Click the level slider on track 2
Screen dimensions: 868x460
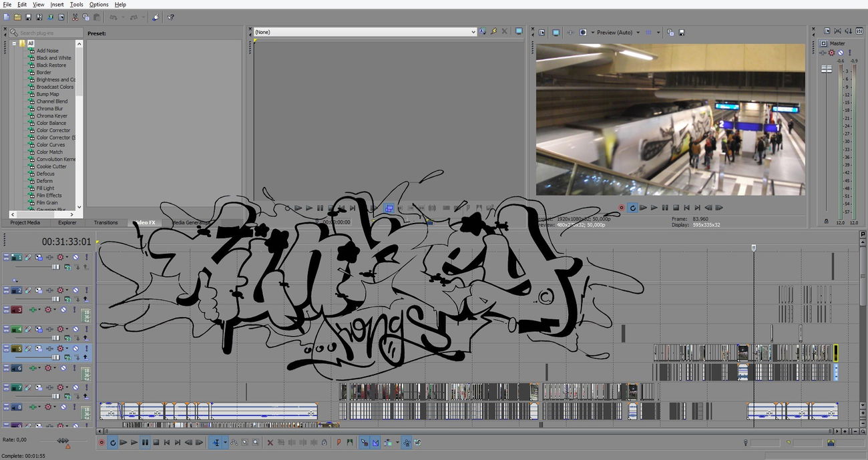(56, 298)
